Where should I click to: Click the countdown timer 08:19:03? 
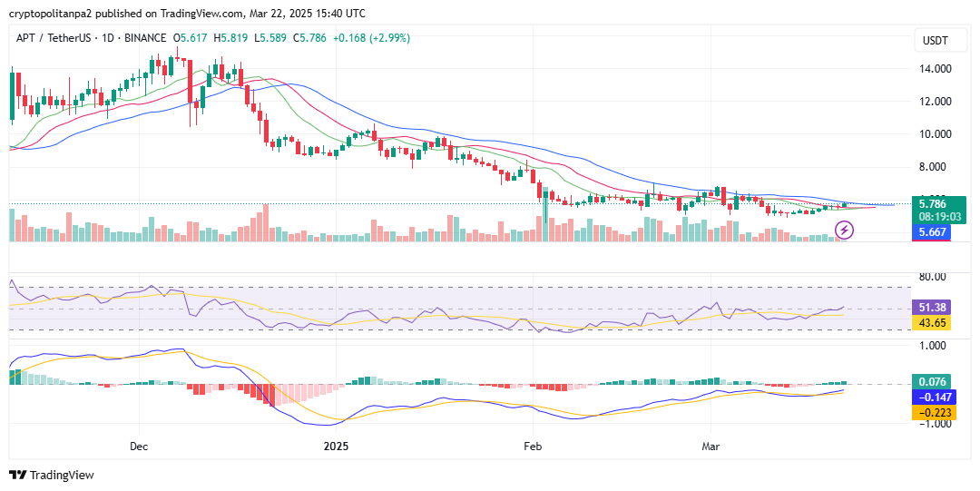(x=939, y=216)
